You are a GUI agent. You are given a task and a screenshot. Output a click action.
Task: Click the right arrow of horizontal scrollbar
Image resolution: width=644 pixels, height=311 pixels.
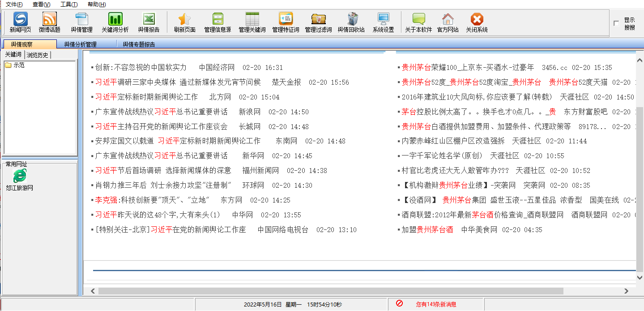coord(627,291)
